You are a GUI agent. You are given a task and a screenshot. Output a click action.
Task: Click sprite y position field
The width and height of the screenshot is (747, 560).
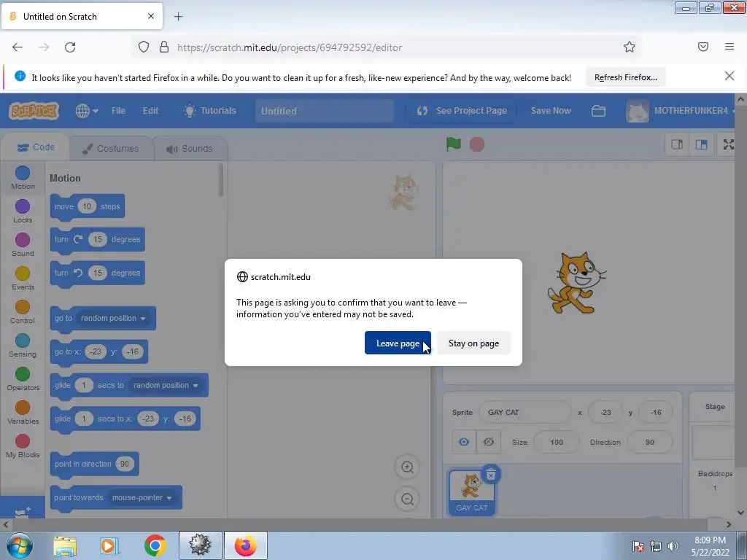656,413
